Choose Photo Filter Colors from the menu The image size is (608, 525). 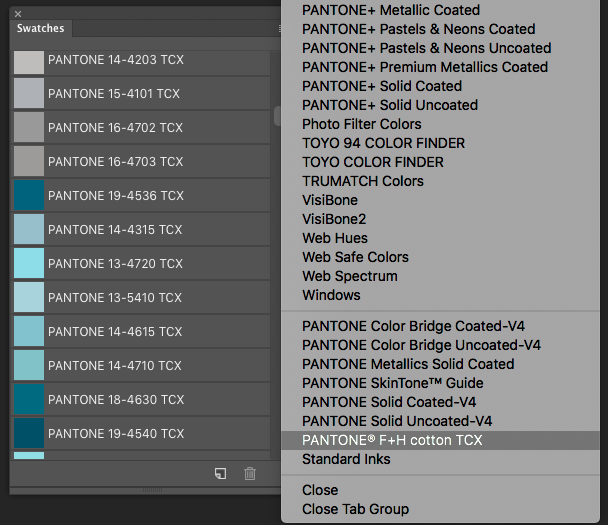[x=362, y=124]
